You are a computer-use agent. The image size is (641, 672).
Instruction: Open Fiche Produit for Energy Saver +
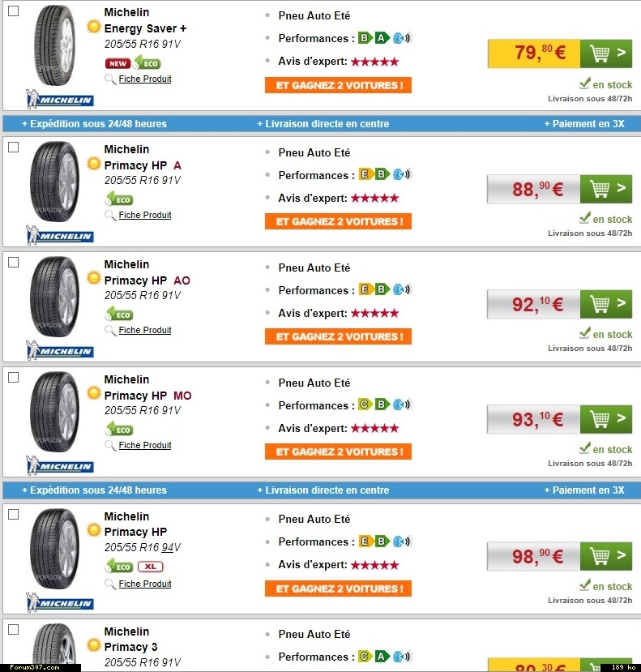144,79
